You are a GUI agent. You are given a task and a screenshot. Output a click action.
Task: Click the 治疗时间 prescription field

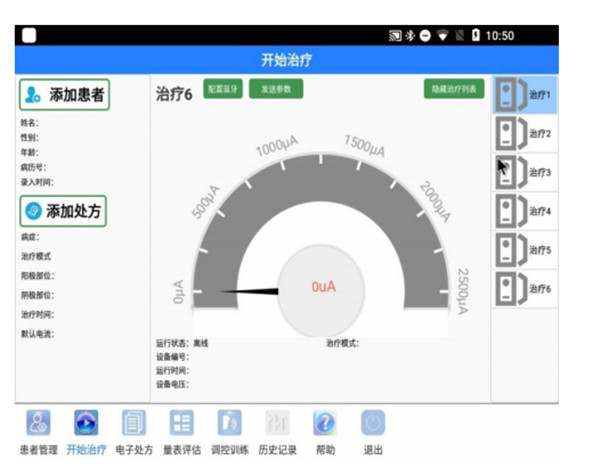click(x=37, y=315)
